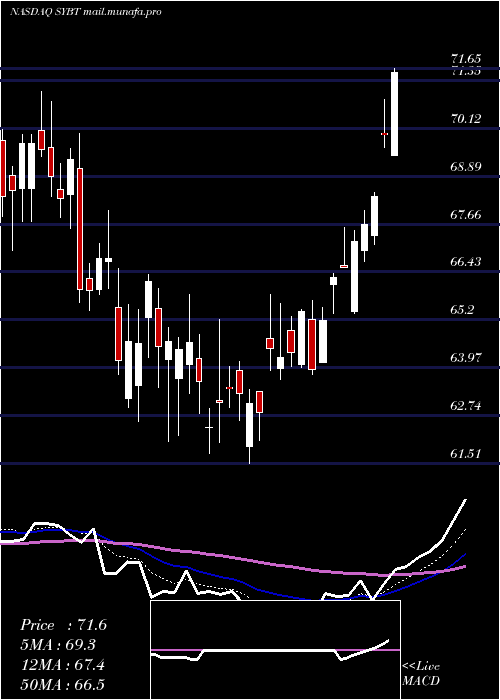
Task: Click the NASDAQ SYBT chart title
Action: click(x=85, y=12)
